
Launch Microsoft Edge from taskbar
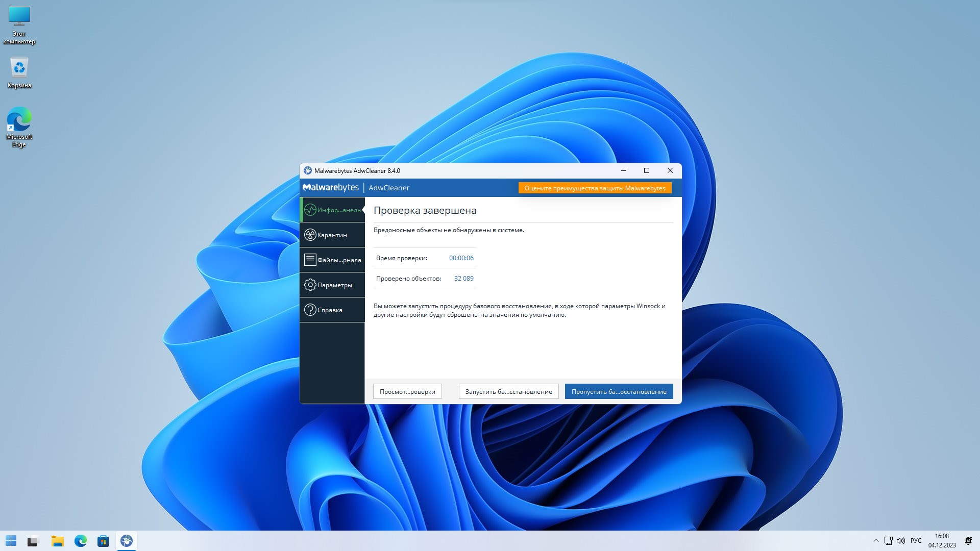81,541
